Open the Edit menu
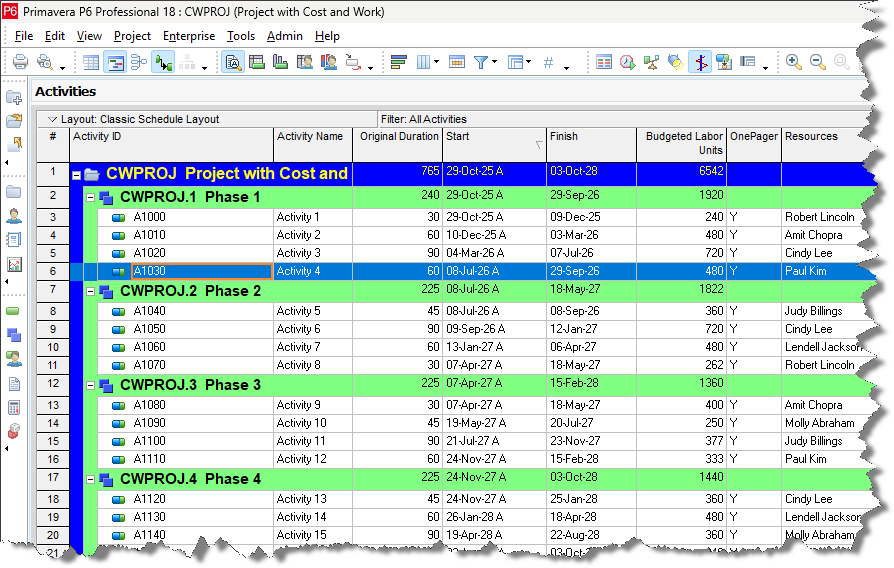Screen dimensions: 894x568 (54, 36)
